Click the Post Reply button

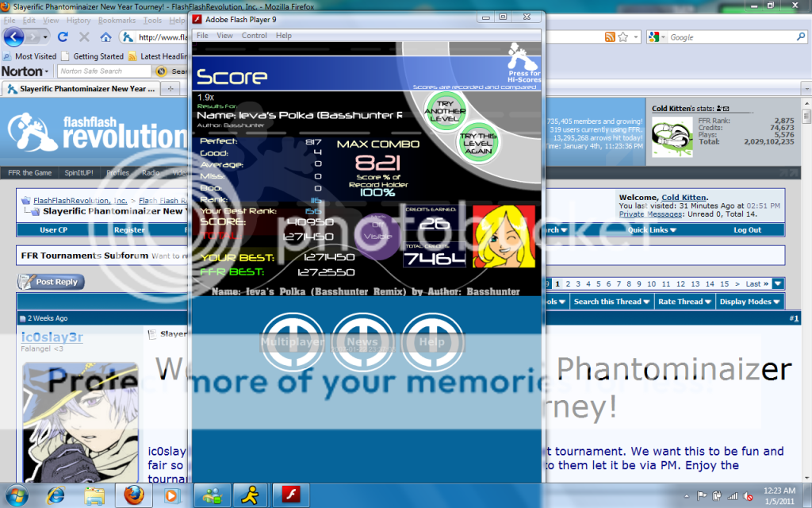(51, 282)
